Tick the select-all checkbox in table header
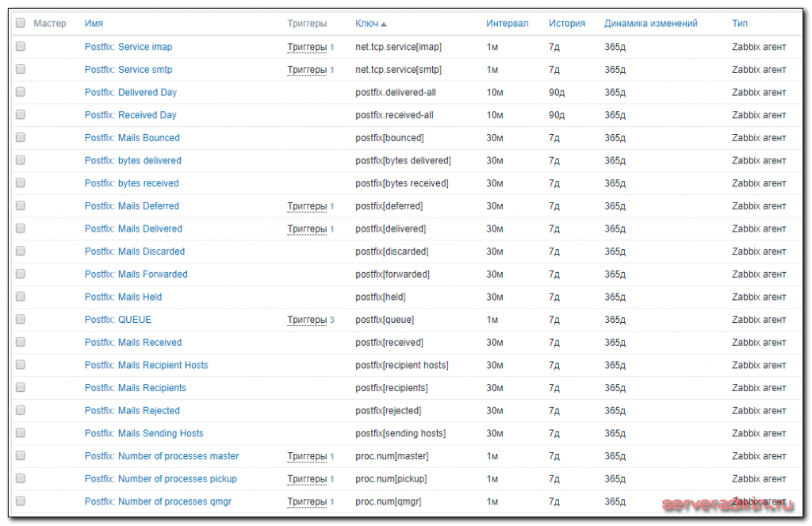Image resolution: width=812 pixels, height=526 pixels. pyautogui.click(x=21, y=24)
